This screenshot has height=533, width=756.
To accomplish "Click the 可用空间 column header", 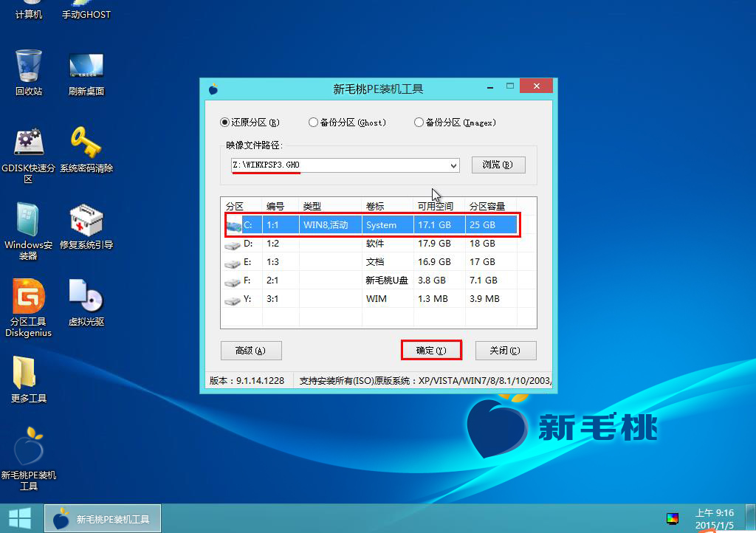I will [x=436, y=206].
